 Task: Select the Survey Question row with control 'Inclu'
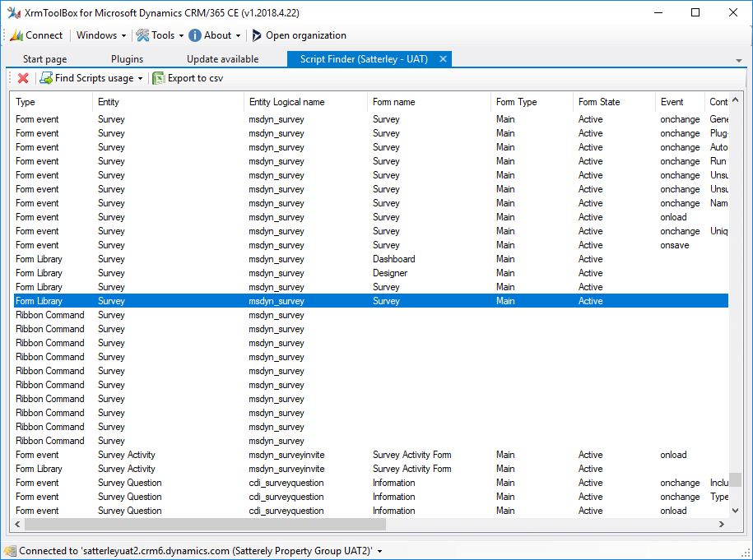[x=370, y=483]
